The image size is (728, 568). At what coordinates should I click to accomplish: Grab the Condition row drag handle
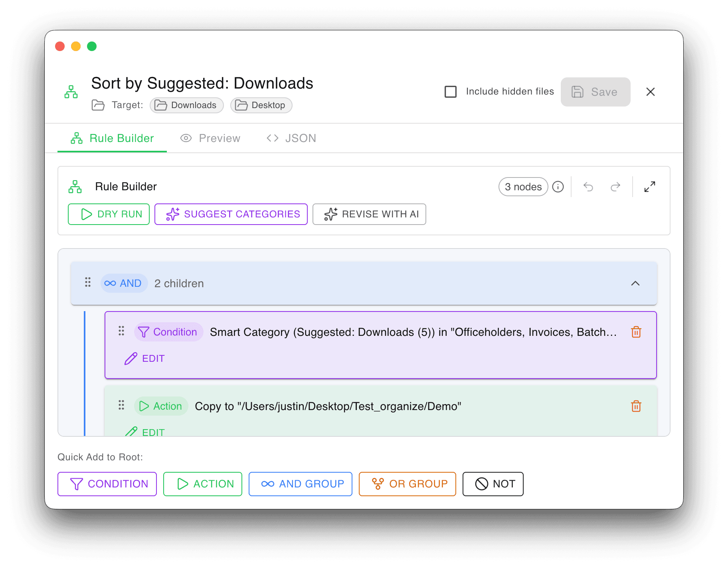click(x=121, y=331)
